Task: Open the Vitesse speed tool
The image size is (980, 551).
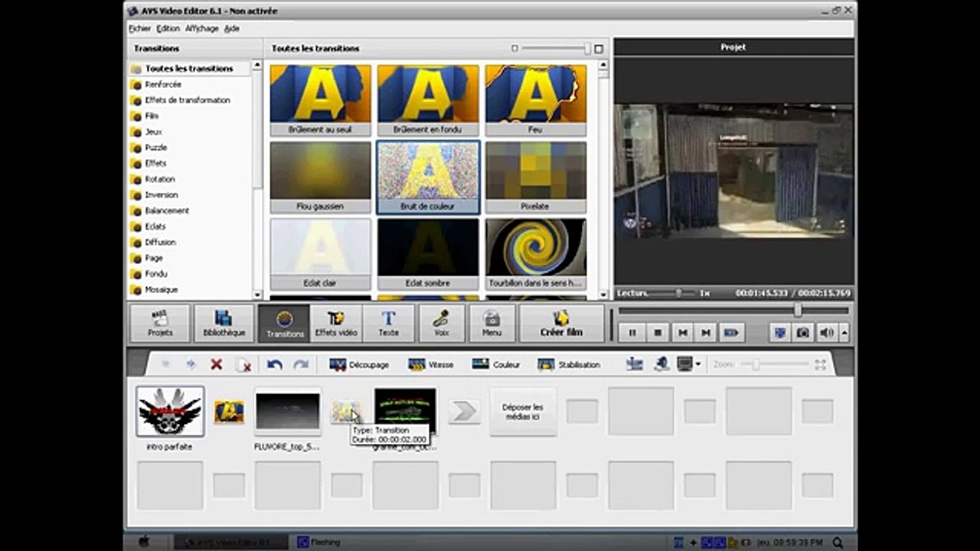Action: pyautogui.click(x=431, y=365)
